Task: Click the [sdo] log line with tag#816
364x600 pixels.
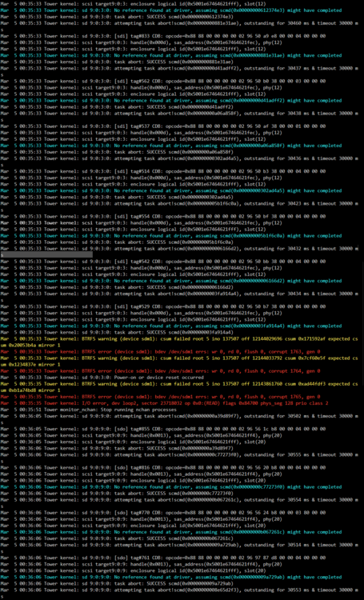Action: coord(163,468)
